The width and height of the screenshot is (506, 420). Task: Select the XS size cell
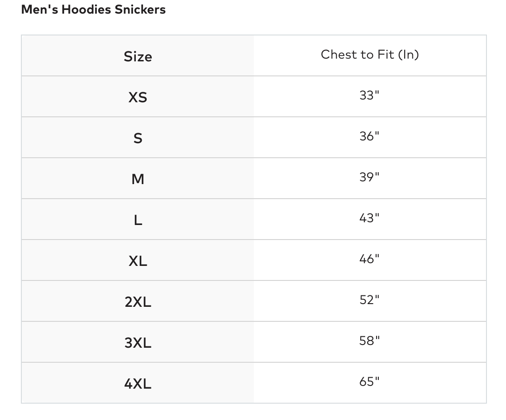tap(138, 97)
